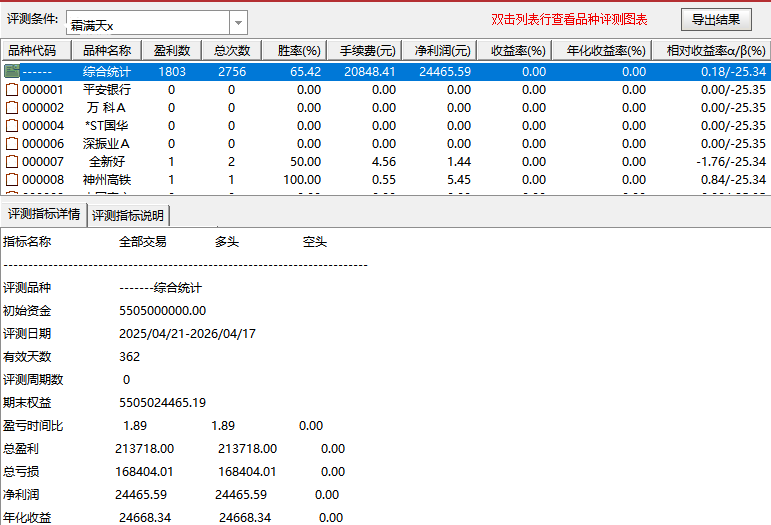Click the 5.45 net profit for 神州高铁
The image size is (771, 525).
459,180
